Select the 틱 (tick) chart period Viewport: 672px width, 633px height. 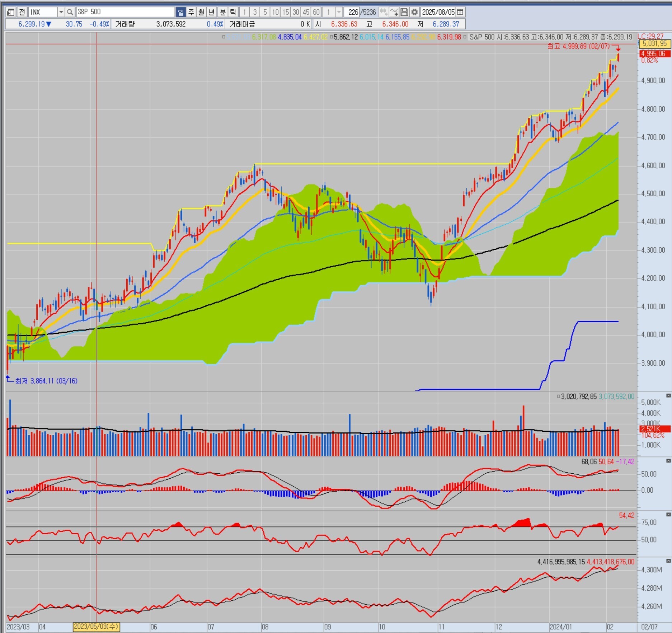click(x=233, y=12)
